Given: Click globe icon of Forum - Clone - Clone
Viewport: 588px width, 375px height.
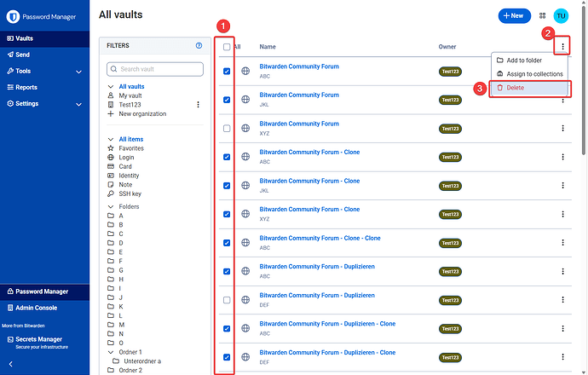Looking at the screenshot, I should [245, 243].
